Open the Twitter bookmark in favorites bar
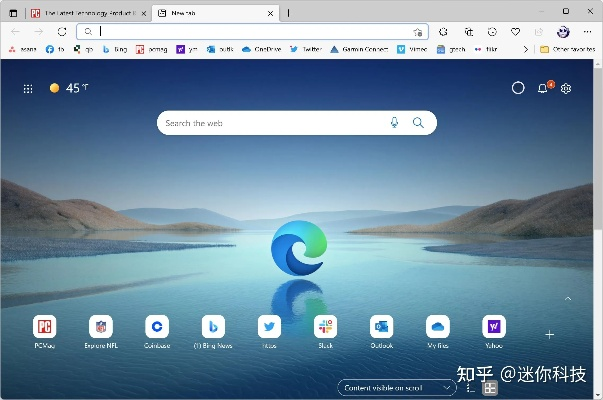This screenshot has height=400, width=603. (306, 48)
